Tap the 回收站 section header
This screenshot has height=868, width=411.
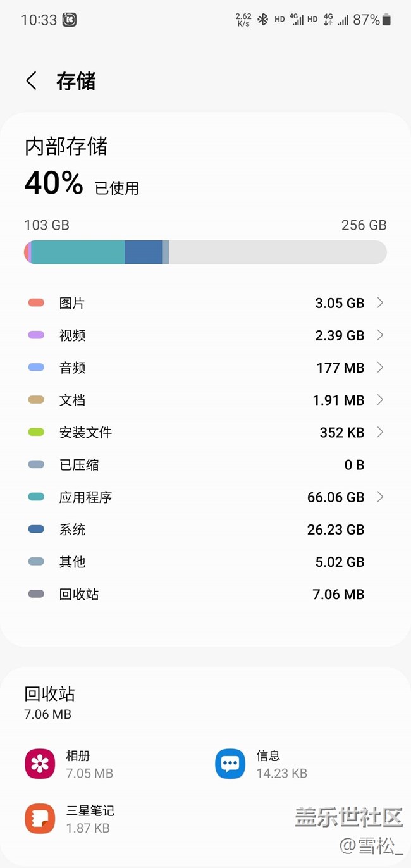(x=49, y=694)
